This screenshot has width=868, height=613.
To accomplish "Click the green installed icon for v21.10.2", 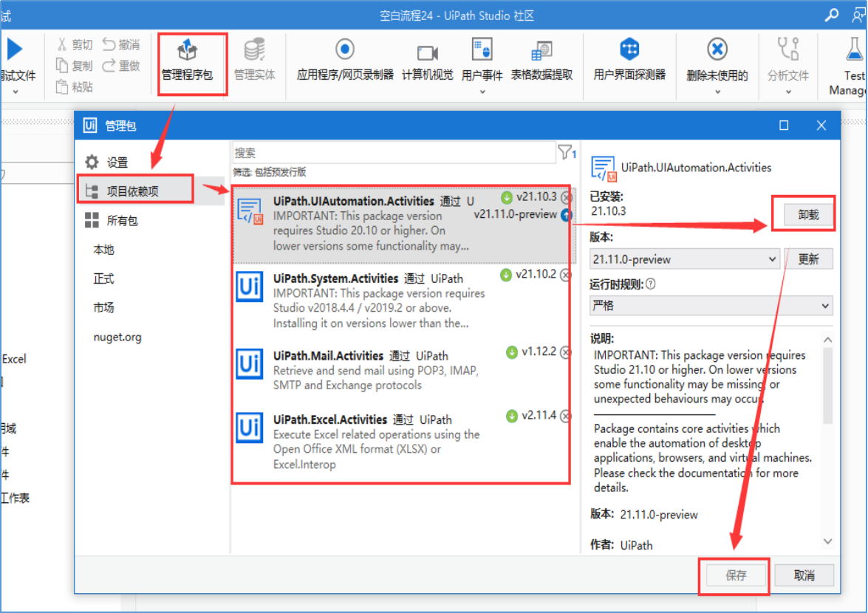I will tap(505, 275).
